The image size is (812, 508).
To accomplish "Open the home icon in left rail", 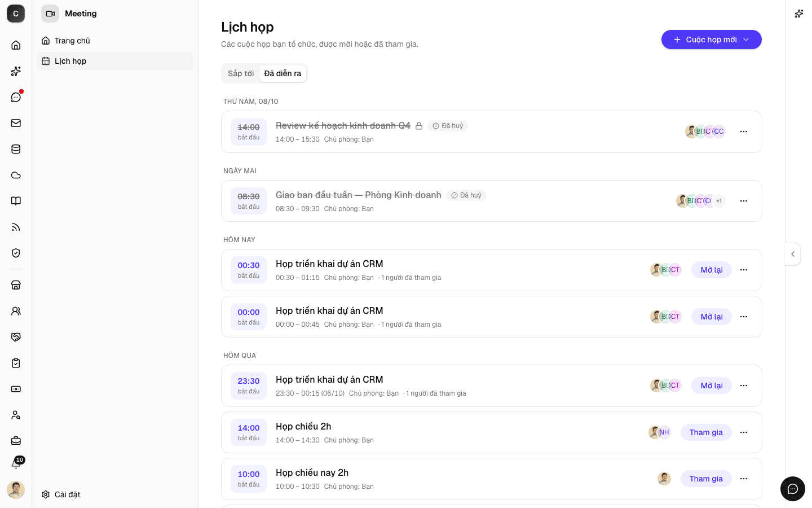I will (x=16, y=45).
